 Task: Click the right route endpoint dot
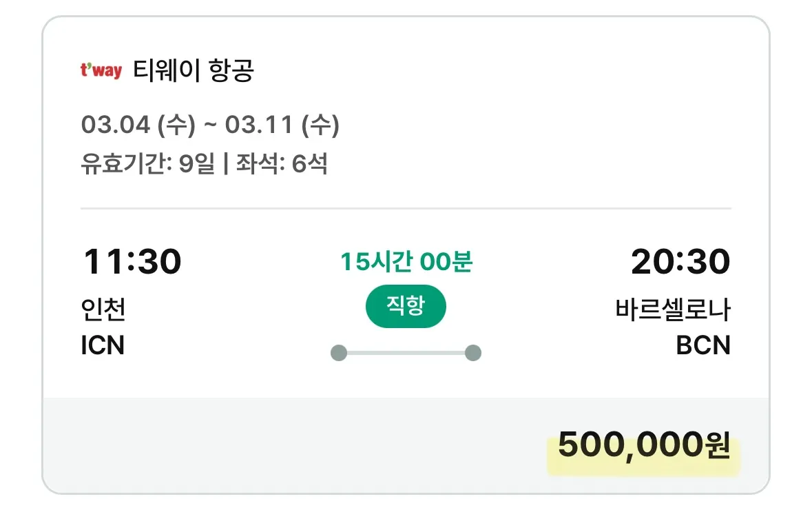tap(473, 353)
